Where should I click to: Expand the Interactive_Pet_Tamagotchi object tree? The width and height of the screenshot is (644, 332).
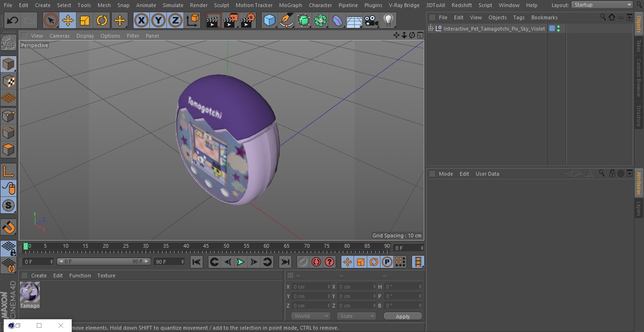tap(430, 29)
